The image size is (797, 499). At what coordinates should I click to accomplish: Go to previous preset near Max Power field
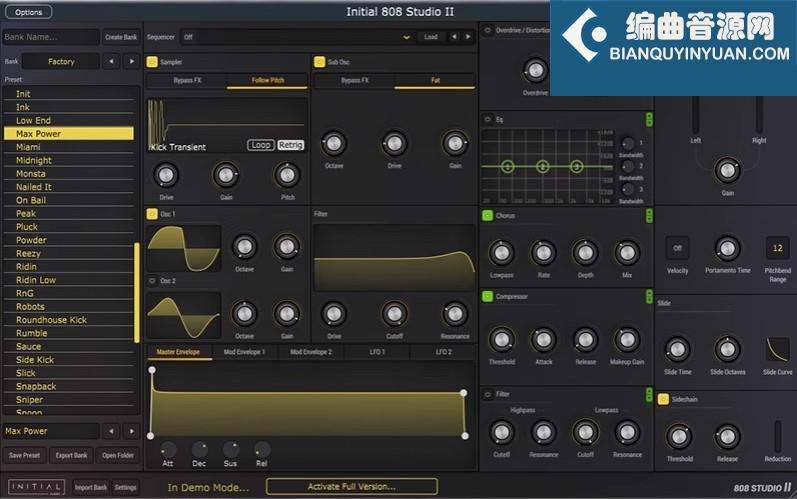pos(111,431)
